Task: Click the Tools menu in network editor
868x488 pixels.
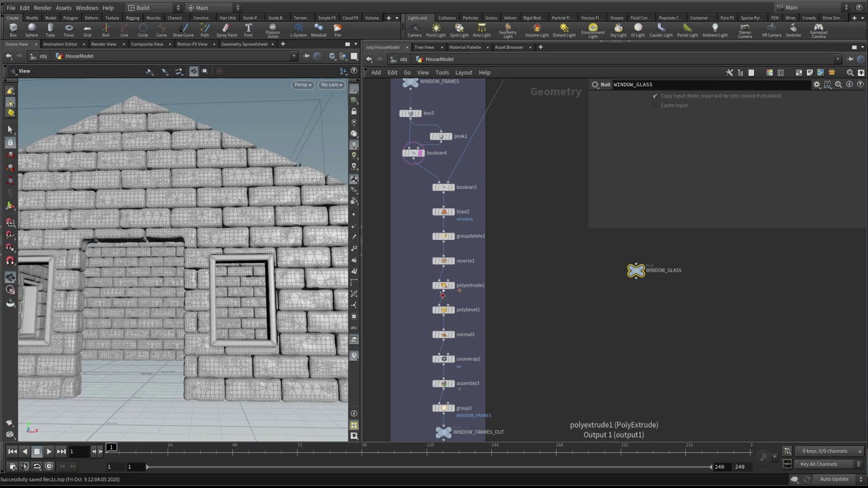Action: click(x=442, y=73)
